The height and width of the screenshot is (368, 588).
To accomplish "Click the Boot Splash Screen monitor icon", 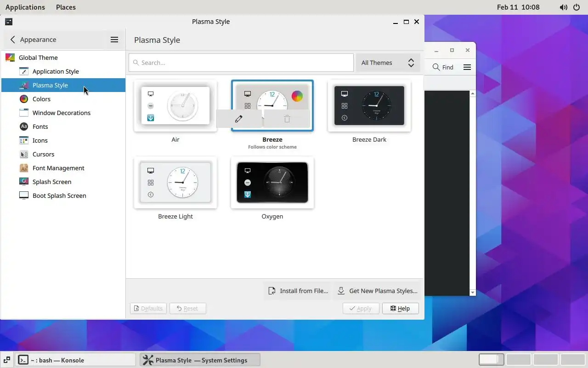I will pyautogui.click(x=24, y=195).
